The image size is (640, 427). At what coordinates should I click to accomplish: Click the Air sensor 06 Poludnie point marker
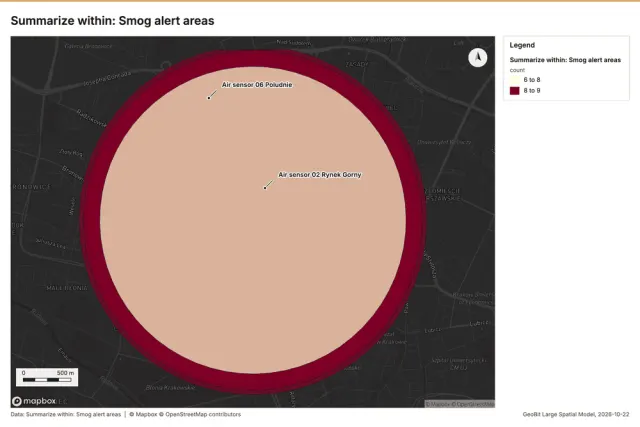[209, 98]
